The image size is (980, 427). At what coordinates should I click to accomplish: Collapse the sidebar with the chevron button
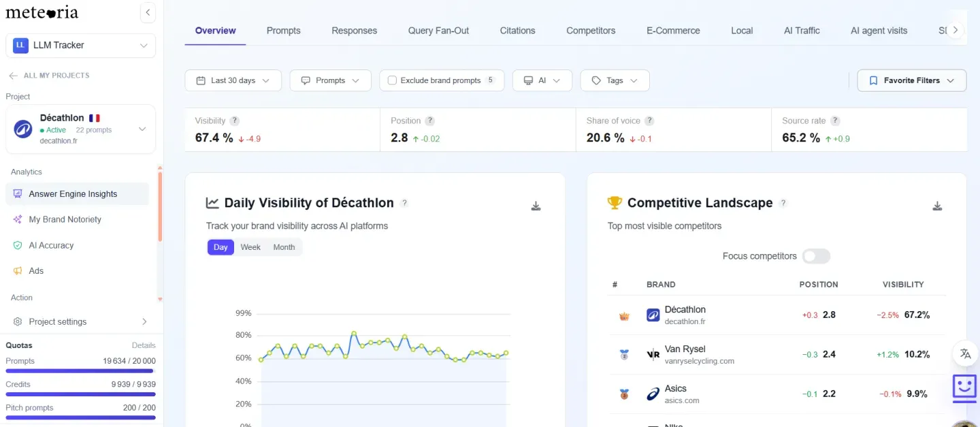(148, 12)
